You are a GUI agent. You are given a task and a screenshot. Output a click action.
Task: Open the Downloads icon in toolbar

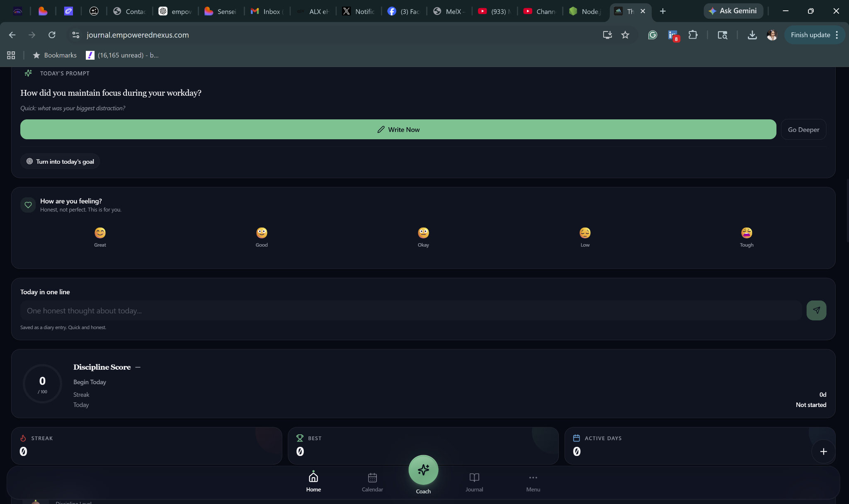click(x=752, y=35)
